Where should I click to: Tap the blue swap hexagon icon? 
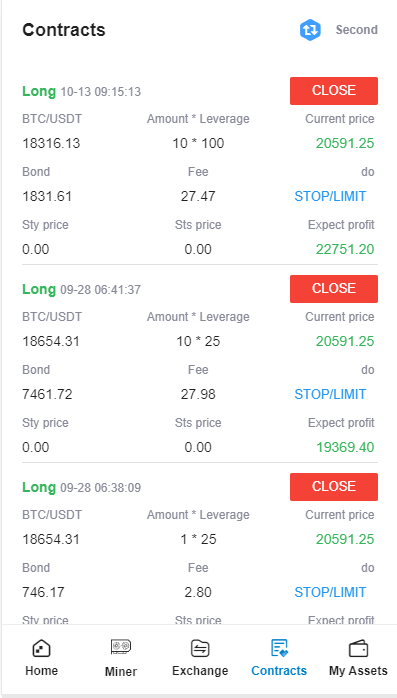click(x=310, y=30)
